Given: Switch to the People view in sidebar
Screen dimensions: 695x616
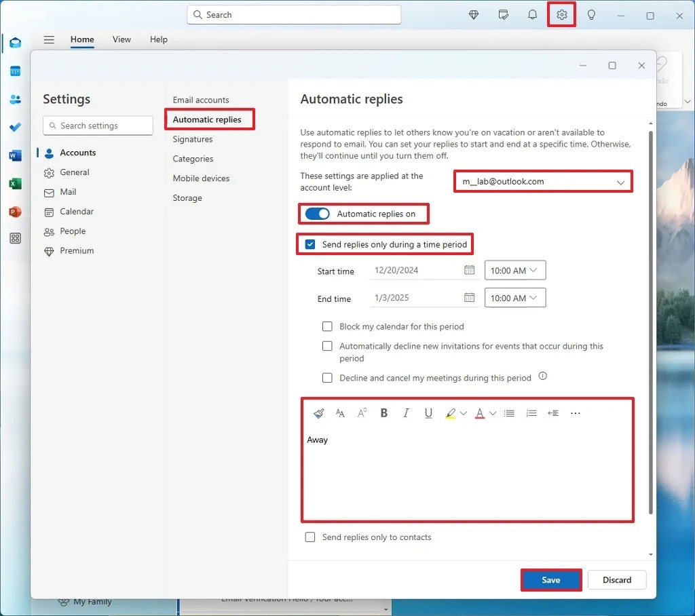Looking at the screenshot, I should pos(15,99).
